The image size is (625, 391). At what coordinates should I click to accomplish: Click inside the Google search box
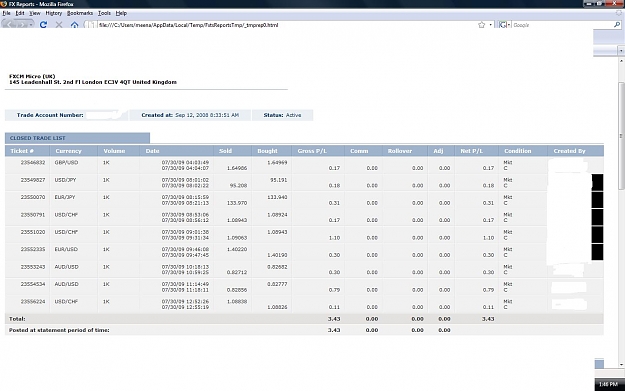click(x=562, y=25)
